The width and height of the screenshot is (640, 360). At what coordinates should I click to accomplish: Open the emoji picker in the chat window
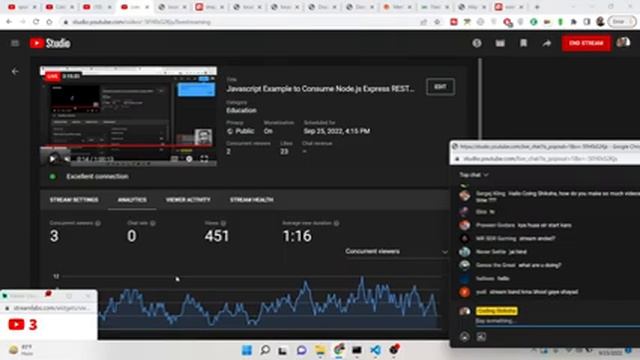tap(464, 337)
